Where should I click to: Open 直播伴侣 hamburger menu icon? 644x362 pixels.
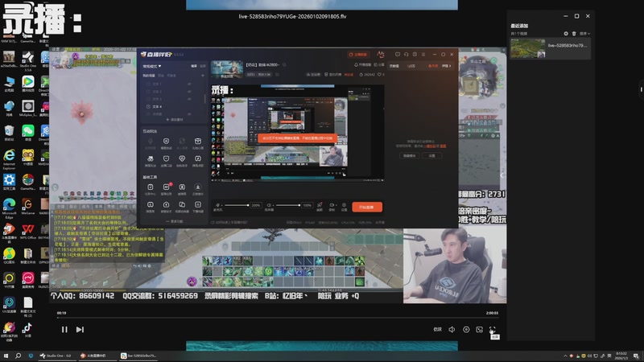[423, 54]
